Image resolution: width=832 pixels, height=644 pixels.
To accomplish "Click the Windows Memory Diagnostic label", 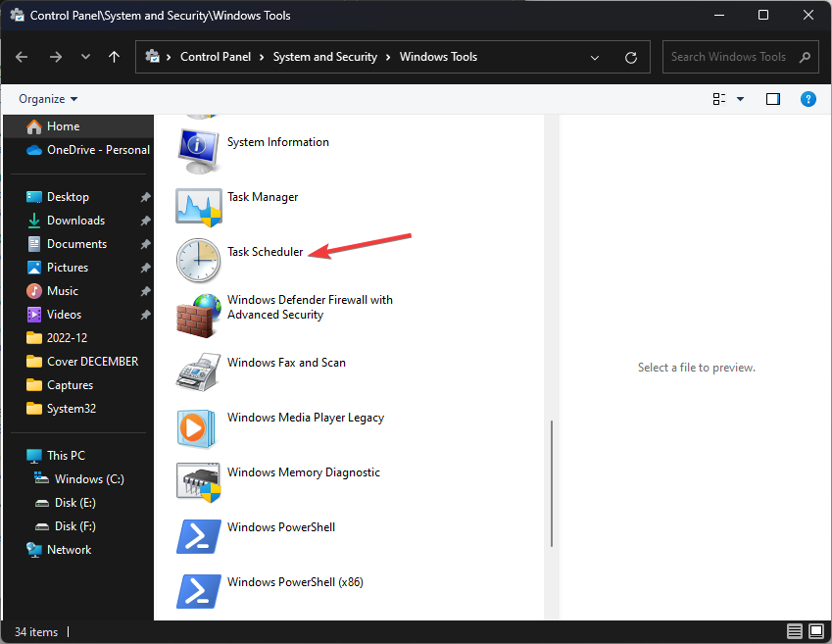I will (x=304, y=472).
